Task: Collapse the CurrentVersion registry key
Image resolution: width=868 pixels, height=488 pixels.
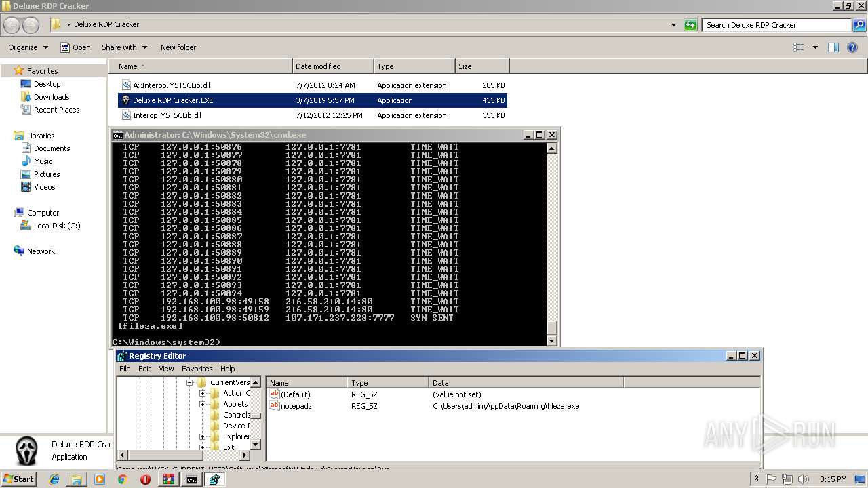Action: point(191,382)
